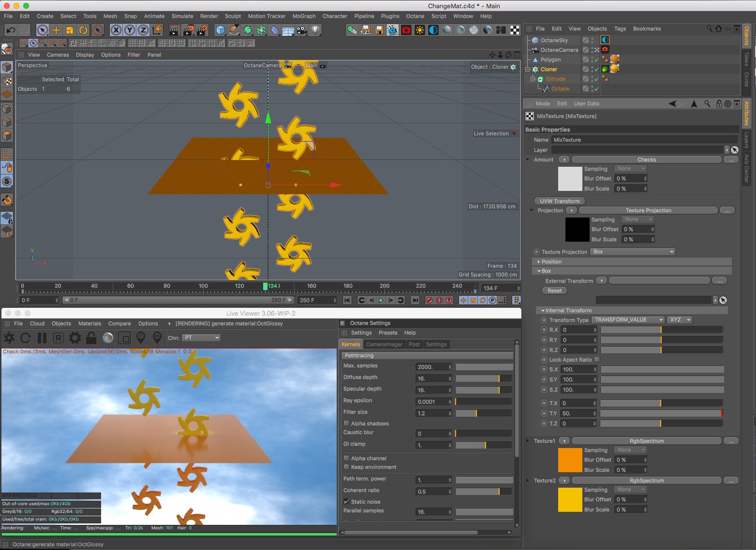This screenshot has height=550, width=756.
Task: Click the Max. samples value field
Action: click(434, 367)
